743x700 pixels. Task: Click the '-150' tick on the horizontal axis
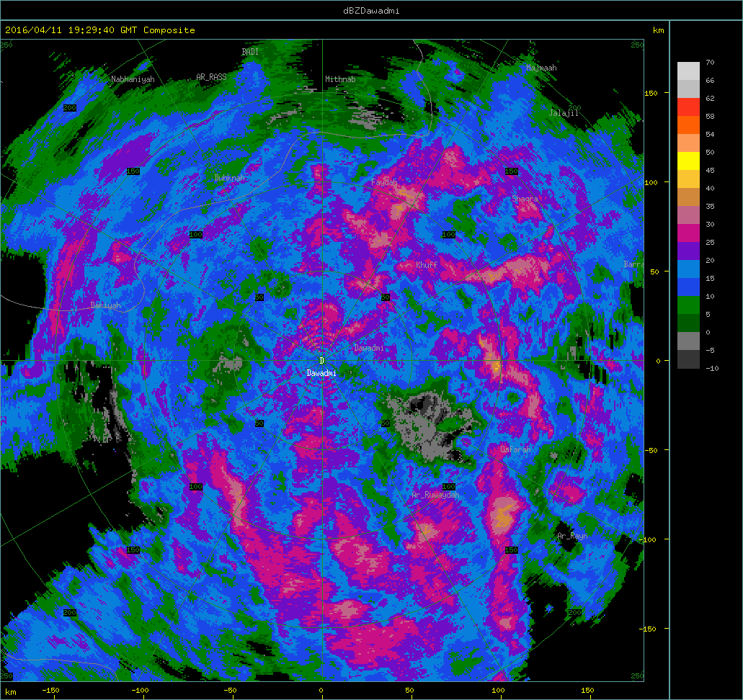pyautogui.click(x=50, y=690)
